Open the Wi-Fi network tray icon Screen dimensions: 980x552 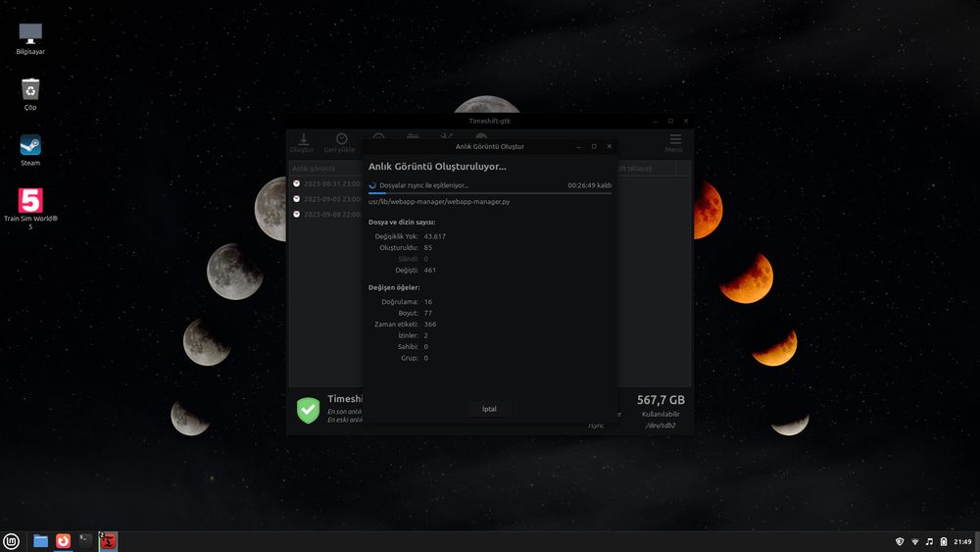[x=914, y=541]
